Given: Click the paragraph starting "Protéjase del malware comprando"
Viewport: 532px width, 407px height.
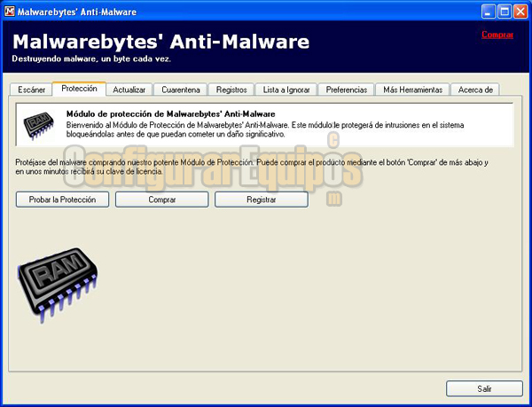Looking at the screenshot, I should coord(252,167).
